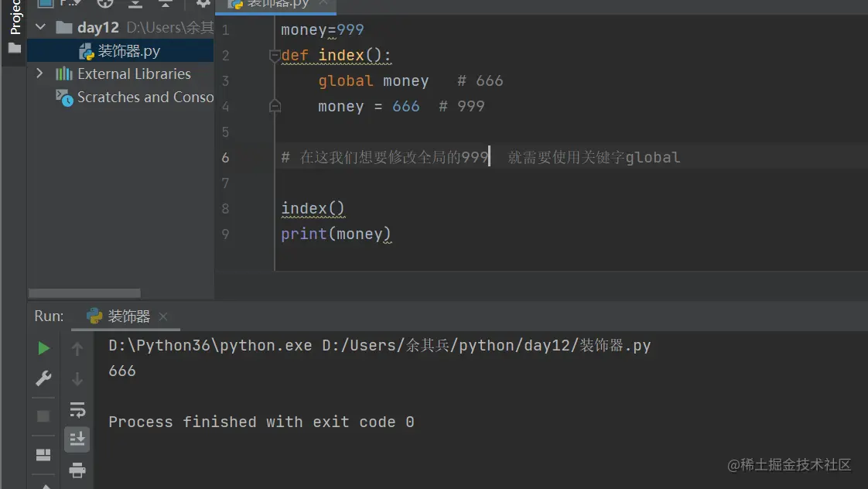Select Scratches and Consoles node
The image size is (868, 489).
click(x=135, y=97)
